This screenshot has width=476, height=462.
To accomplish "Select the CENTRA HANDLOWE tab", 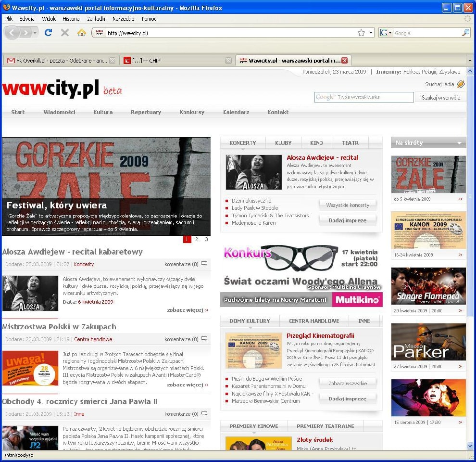I will coord(314,321).
